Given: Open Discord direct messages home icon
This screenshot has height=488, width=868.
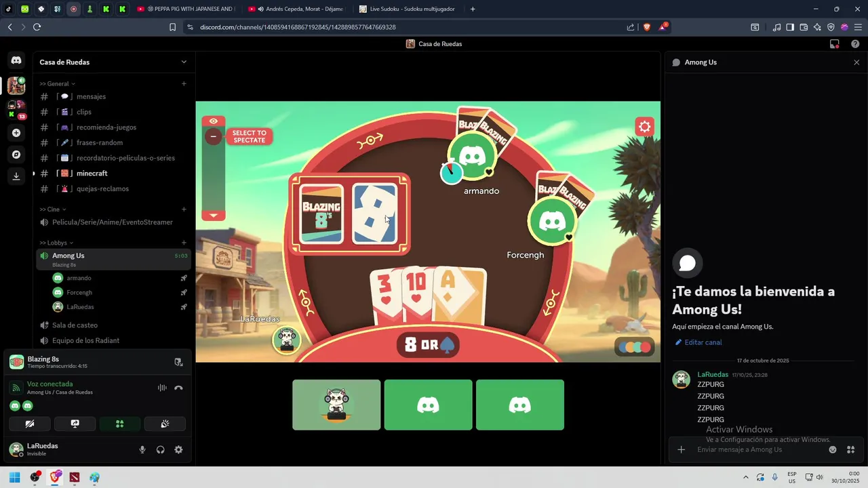Looking at the screenshot, I should pos(16,60).
